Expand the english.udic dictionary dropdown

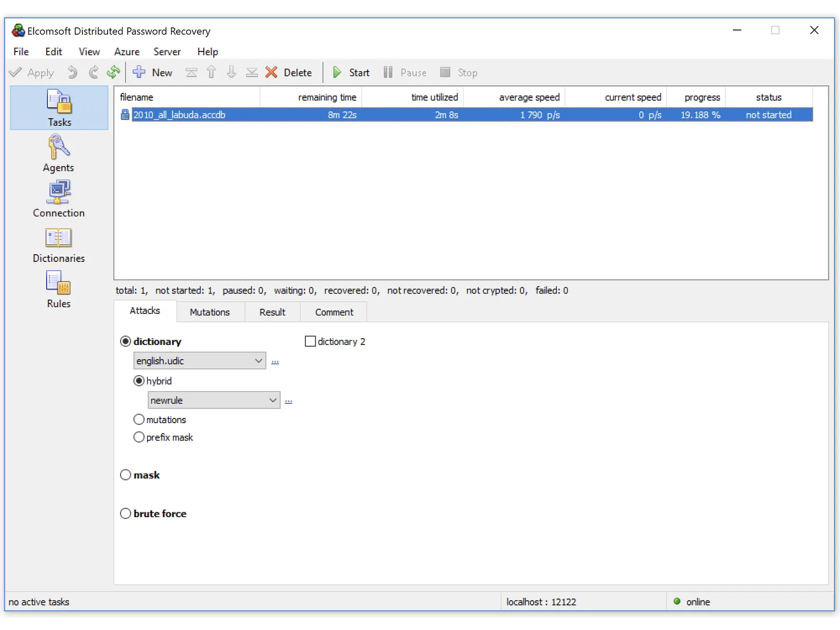click(x=258, y=361)
